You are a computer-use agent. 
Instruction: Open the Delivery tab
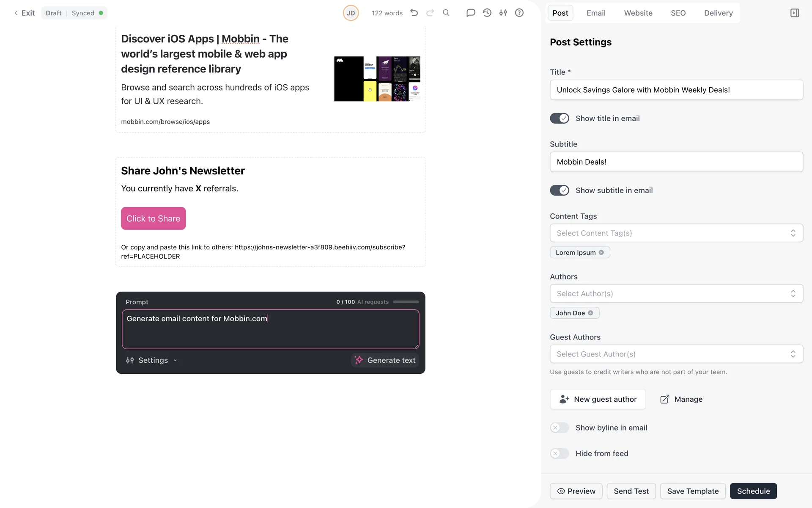(x=718, y=13)
